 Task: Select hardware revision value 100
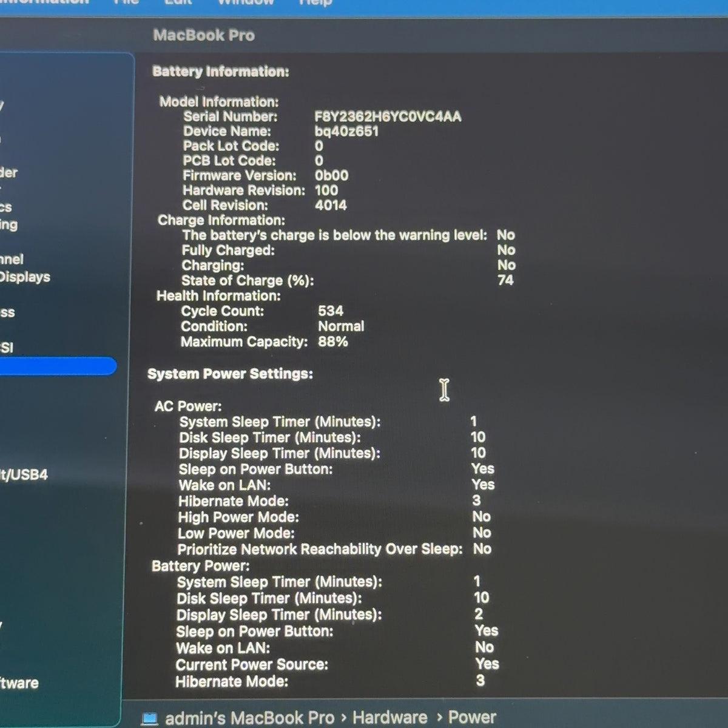[x=326, y=190]
